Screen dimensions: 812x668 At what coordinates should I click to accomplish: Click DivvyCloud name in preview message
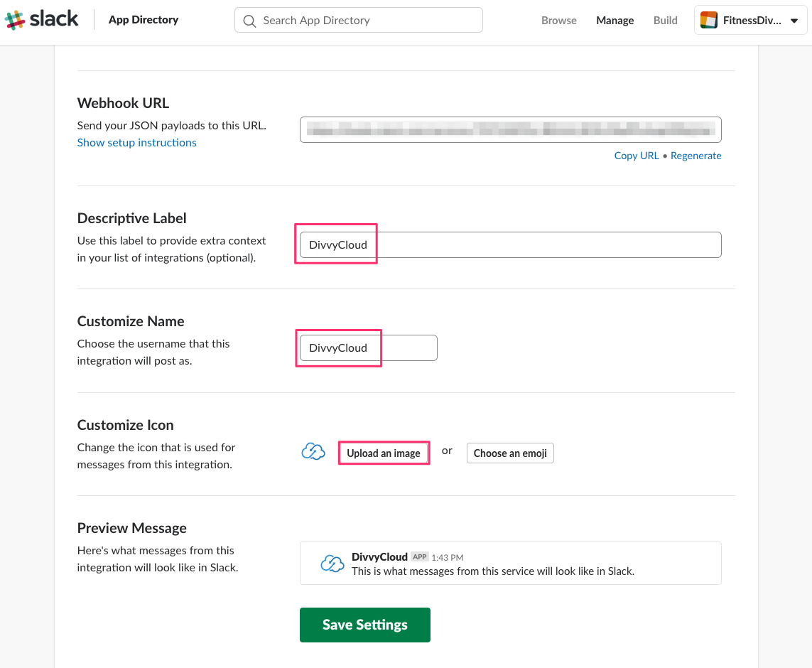point(379,556)
